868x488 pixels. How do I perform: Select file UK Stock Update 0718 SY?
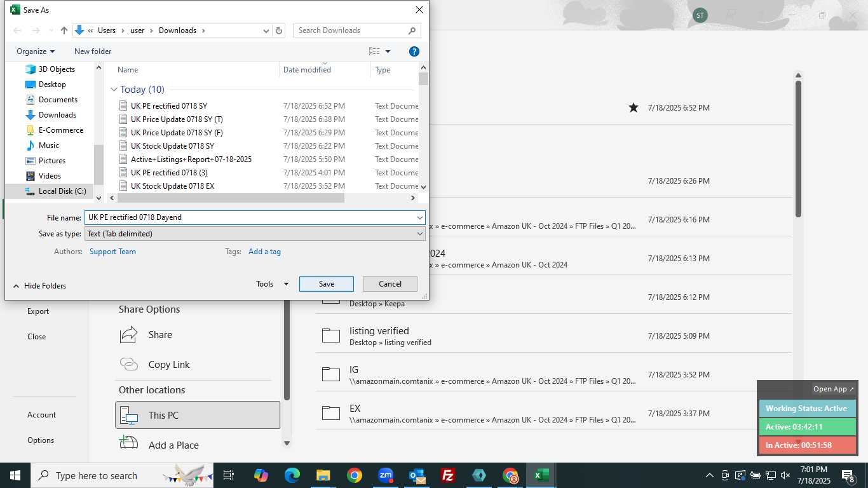click(x=172, y=146)
